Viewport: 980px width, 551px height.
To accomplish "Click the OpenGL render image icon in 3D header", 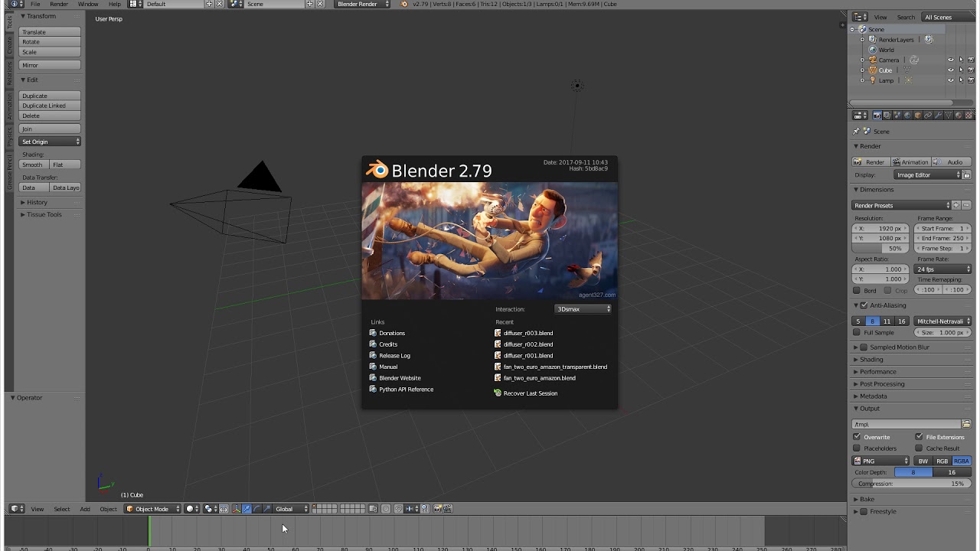I will tap(437, 509).
